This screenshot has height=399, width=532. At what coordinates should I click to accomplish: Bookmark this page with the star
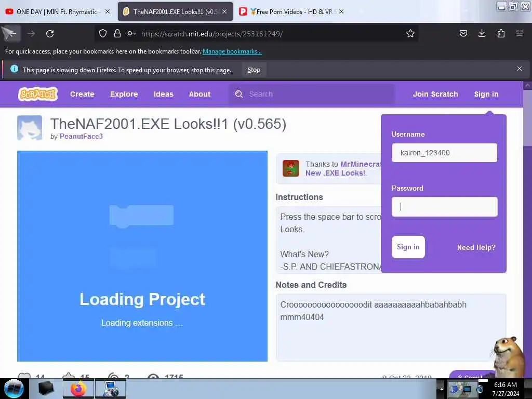click(410, 33)
